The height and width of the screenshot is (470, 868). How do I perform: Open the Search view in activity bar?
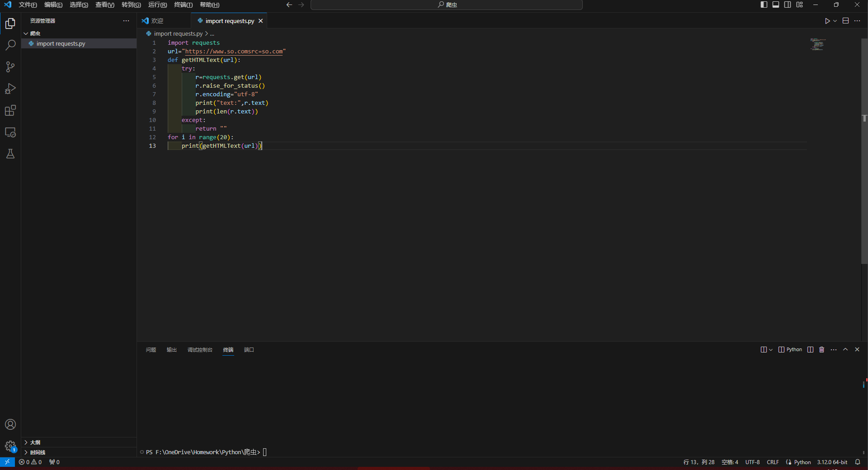pyautogui.click(x=10, y=45)
